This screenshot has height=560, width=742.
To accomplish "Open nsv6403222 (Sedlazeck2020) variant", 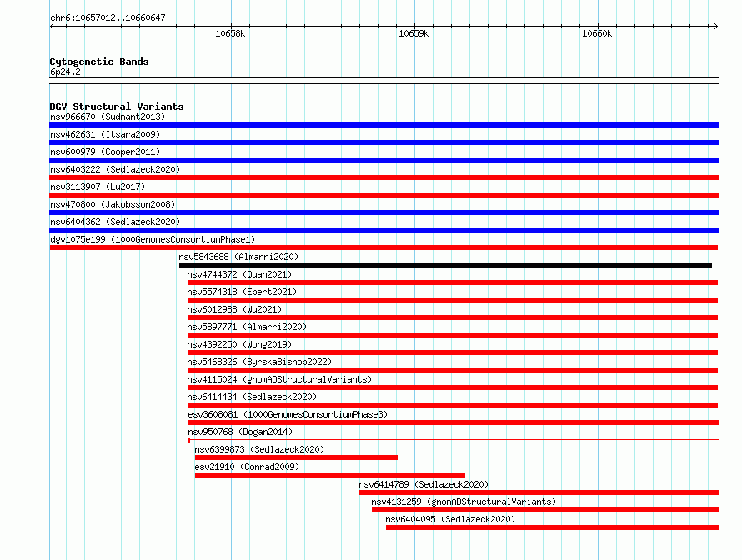I will pyautogui.click(x=115, y=169).
